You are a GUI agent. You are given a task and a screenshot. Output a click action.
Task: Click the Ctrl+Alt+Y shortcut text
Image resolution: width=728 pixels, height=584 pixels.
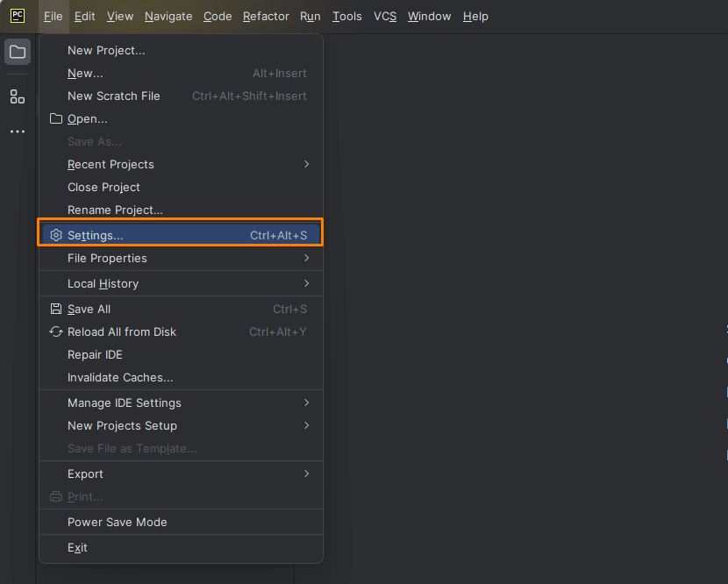(278, 332)
